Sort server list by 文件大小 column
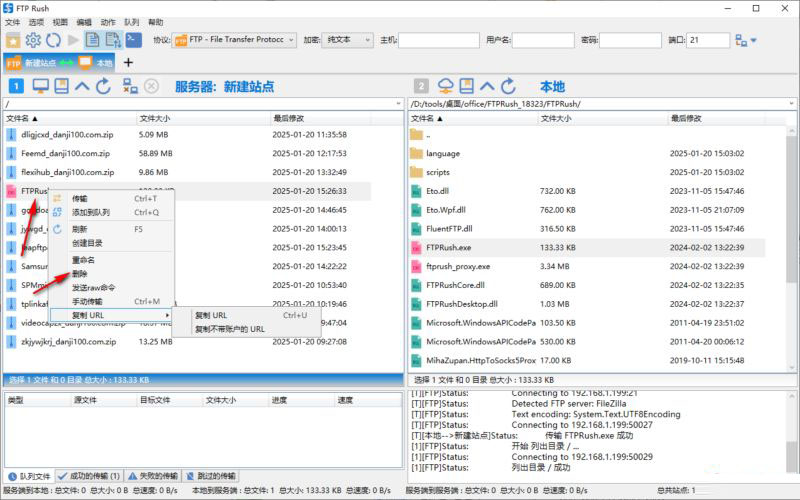The width and height of the screenshot is (800, 500). pos(203,118)
